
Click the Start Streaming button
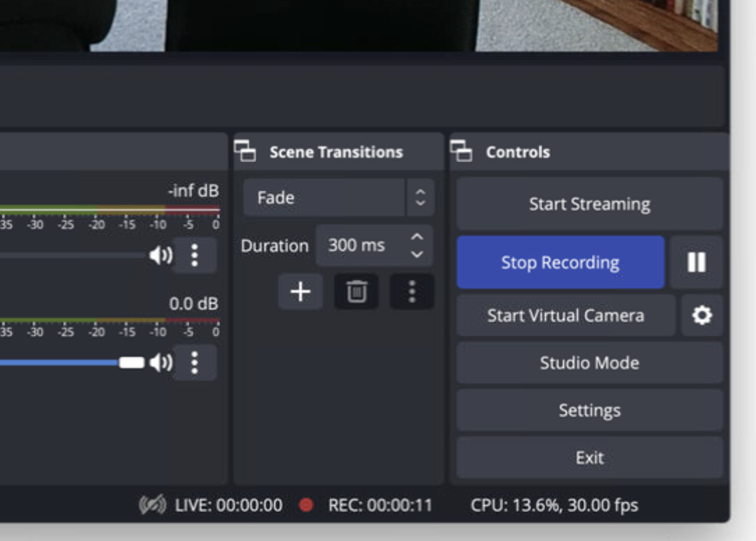589,204
